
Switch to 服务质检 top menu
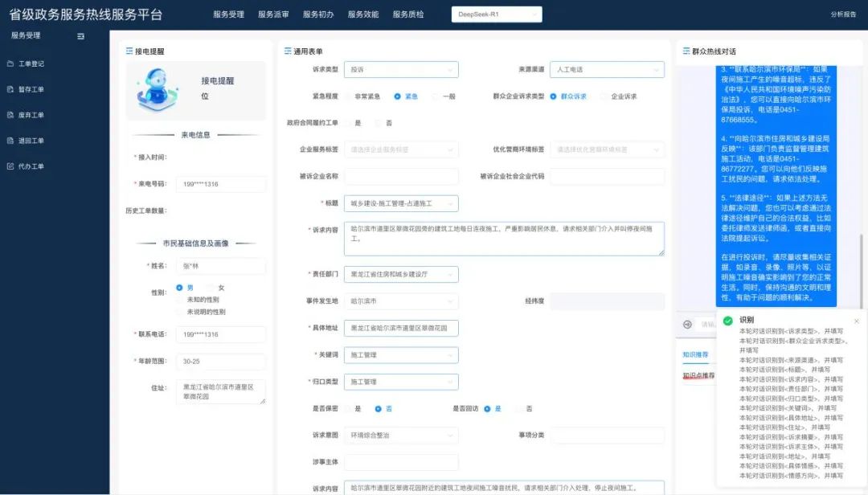408,14
